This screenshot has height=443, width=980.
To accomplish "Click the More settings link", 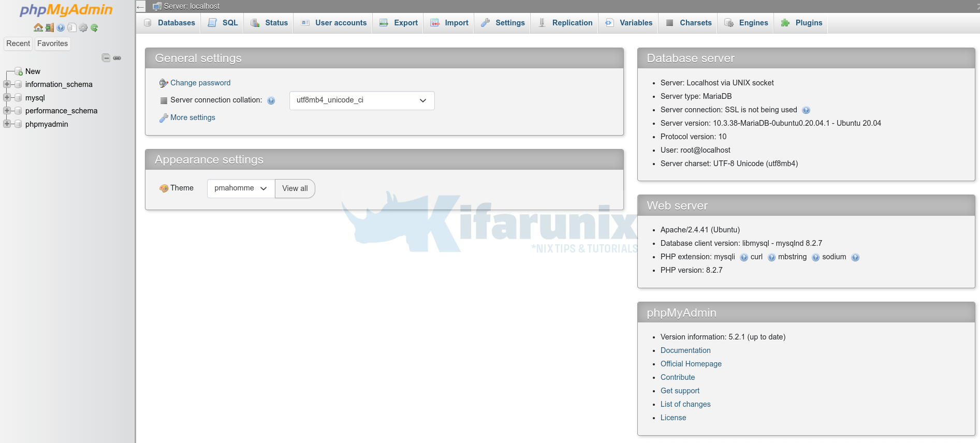I will [193, 117].
